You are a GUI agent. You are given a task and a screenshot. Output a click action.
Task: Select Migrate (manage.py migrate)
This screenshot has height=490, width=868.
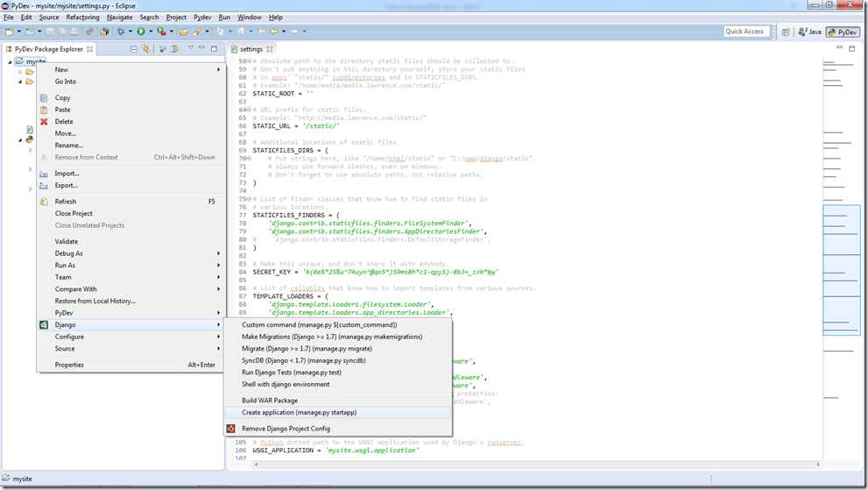(338, 349)
